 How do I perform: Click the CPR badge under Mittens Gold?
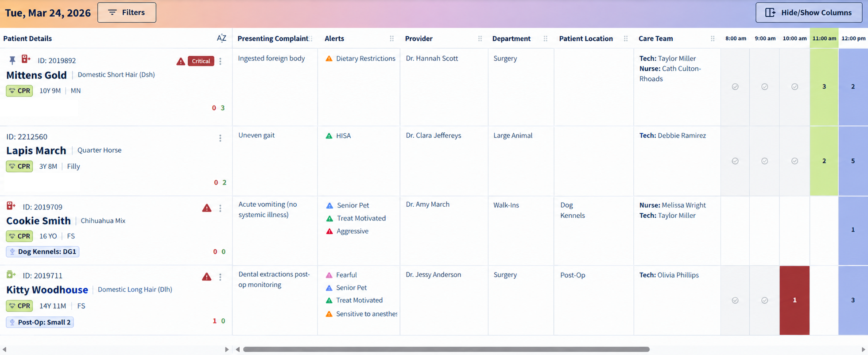[x=19, y=91]
